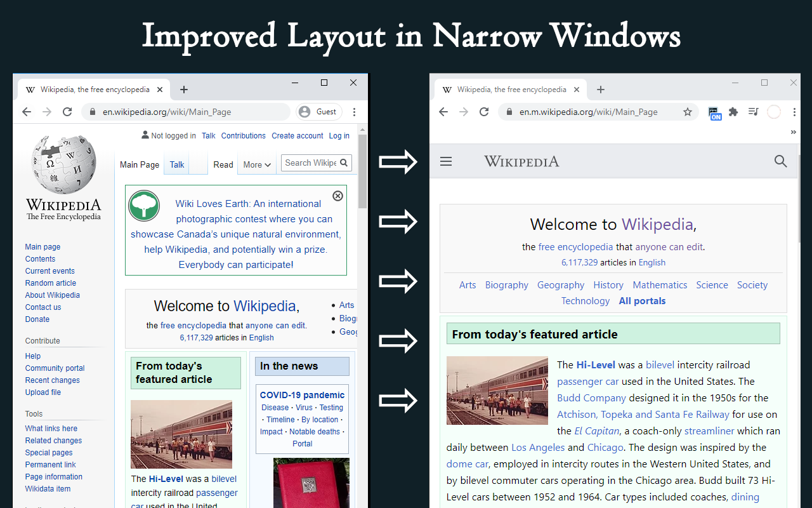Image resolution: width=812 pixels, height=508 pixels.
Task: Dismiss the Wiki Loves Earth banner
Action: [337, 196]
